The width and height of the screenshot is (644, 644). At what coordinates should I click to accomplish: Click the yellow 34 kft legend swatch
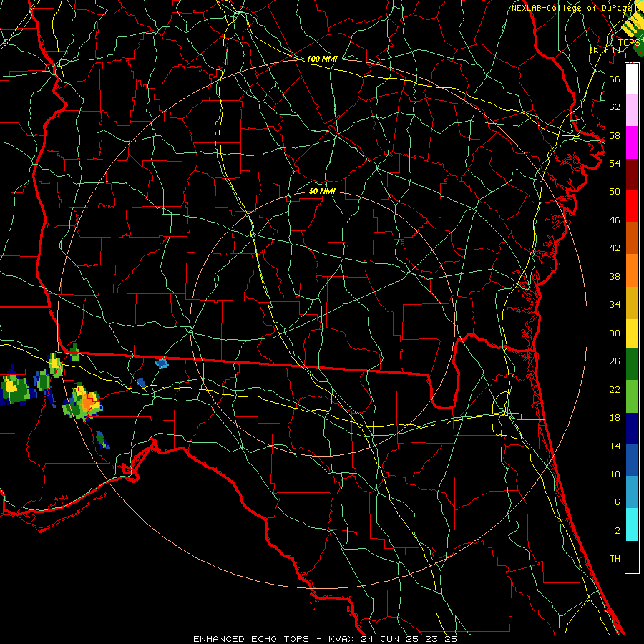coord(632,333)
